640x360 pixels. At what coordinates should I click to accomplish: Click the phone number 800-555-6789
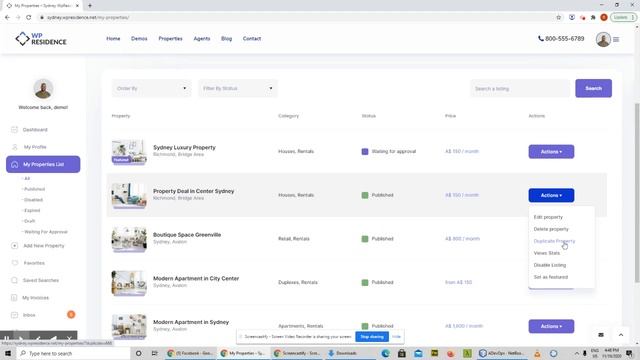(561, 39)
